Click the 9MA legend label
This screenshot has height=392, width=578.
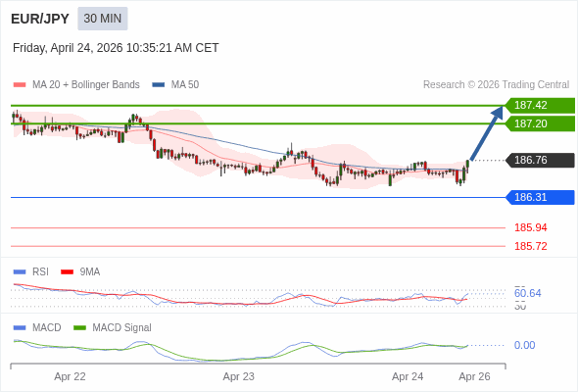90,272
